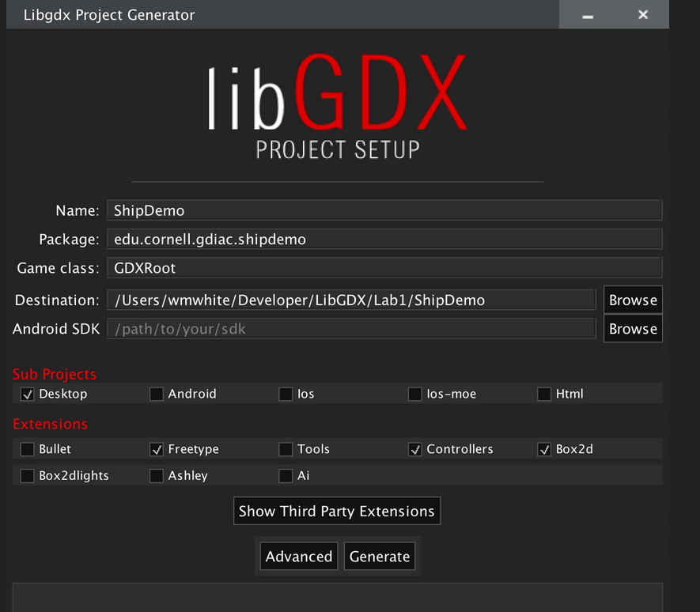Enable the Ai extension
This screenshot has width=700, height=612.
pyautogui.click(x=285, y=475)
